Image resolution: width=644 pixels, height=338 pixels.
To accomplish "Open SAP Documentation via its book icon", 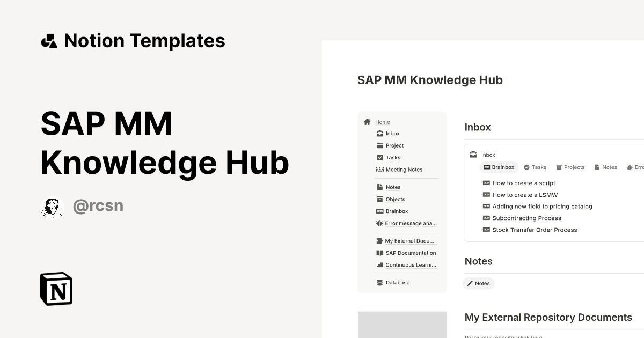I will click(379, 253).
